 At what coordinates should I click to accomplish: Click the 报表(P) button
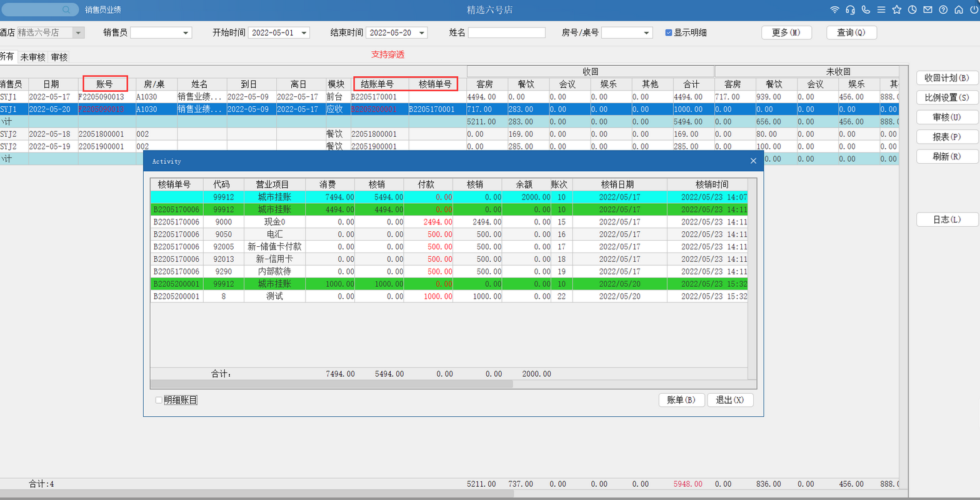point(947,137)
